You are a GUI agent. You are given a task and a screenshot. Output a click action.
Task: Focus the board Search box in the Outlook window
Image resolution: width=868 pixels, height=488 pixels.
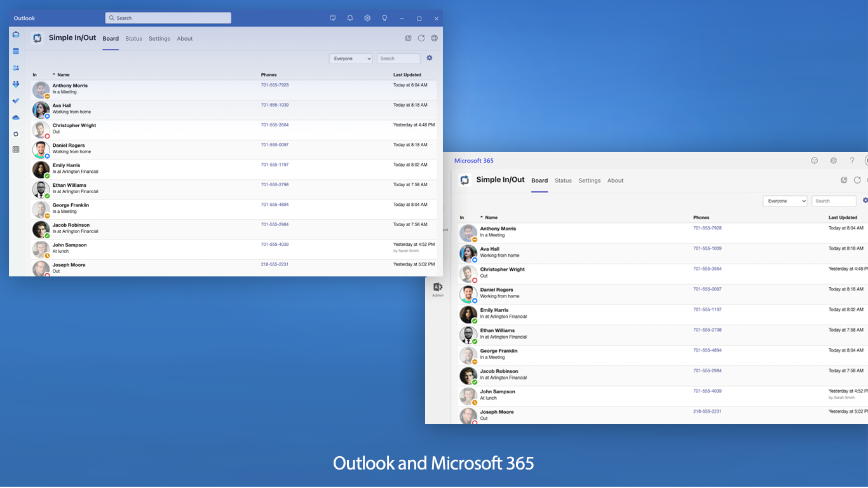click(x=398, y=58)
